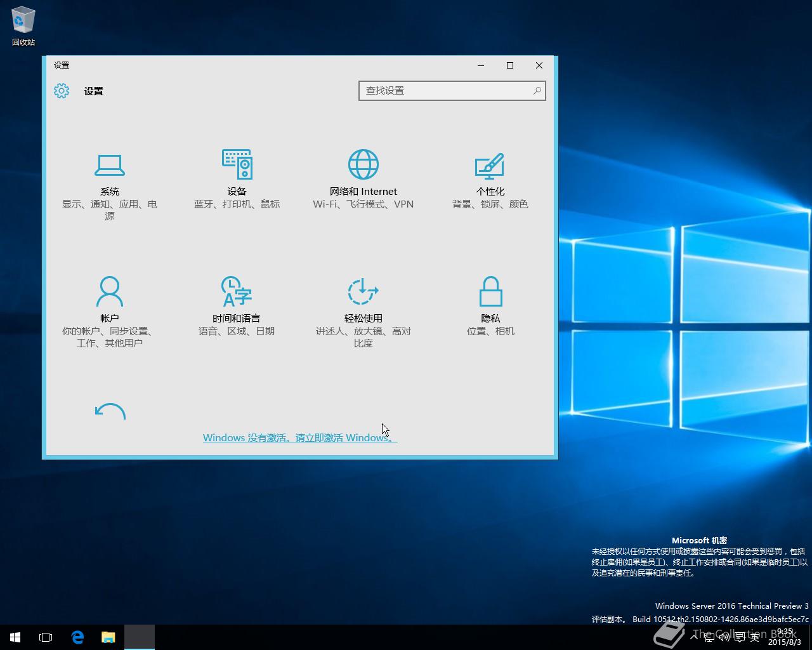The image size is (812, 650).
Task: Click the 讲述人、放大镜、高对比度 description text
Action: click(x=363, y=337)
